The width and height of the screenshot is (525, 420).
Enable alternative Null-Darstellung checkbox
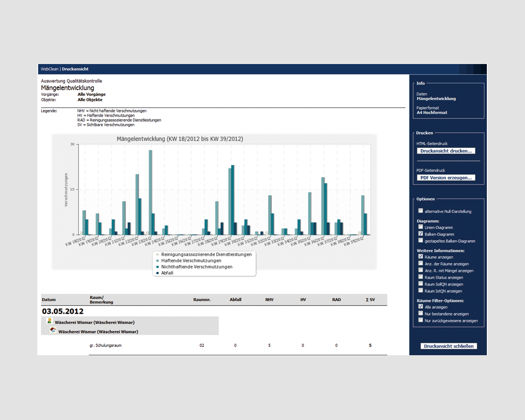click(x=420, y=211)
